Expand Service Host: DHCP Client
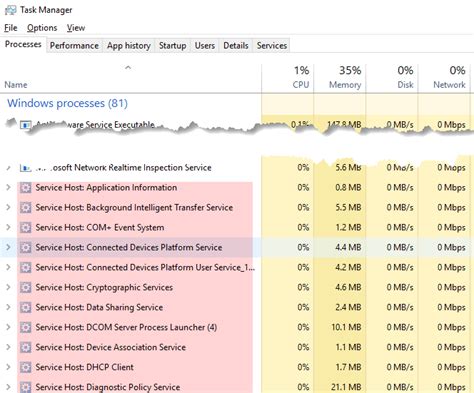This screenshot has height=393, width=474. [8, 368]
